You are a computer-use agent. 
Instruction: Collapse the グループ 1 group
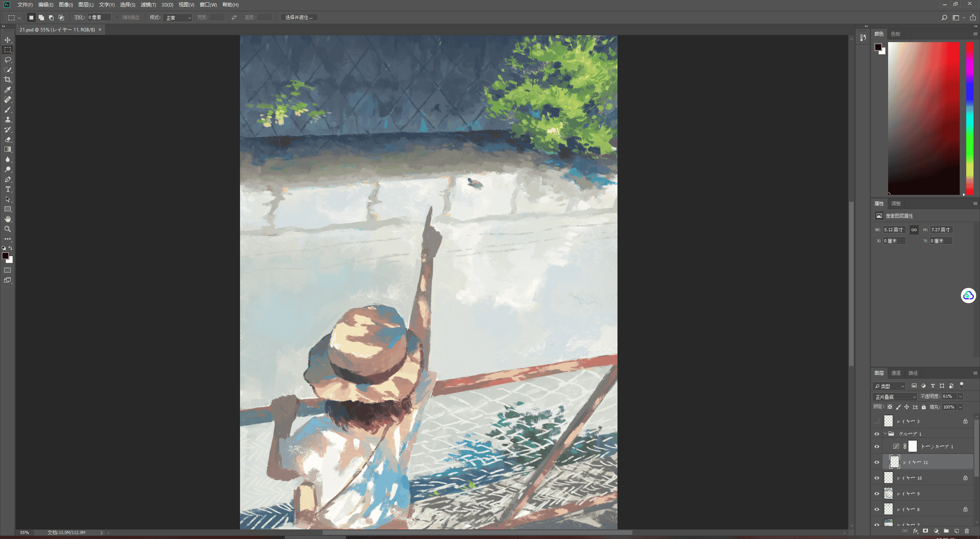pyautogui.click(x=885, y=434)
